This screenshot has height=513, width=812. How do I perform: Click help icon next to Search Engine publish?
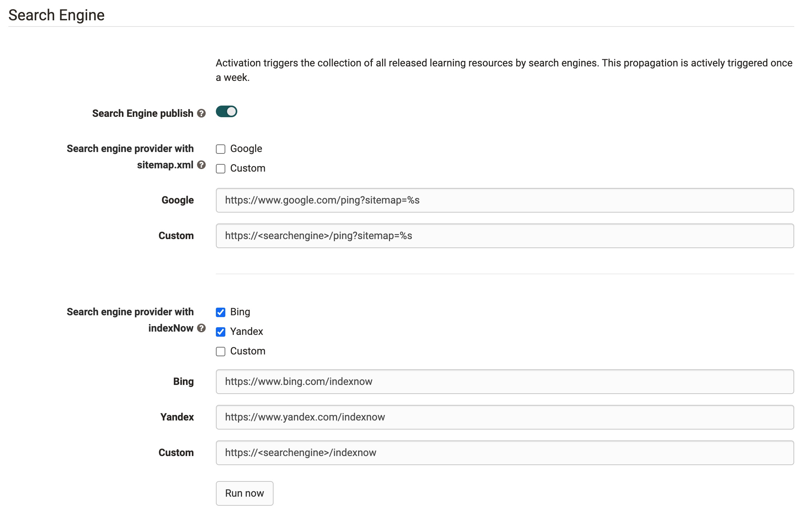pos(201,114)
